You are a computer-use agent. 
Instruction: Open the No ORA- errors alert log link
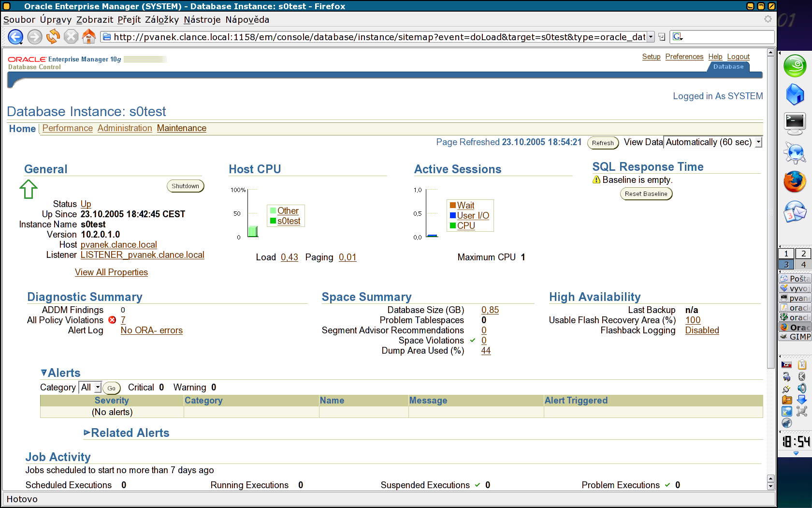(x=152, y=330)
